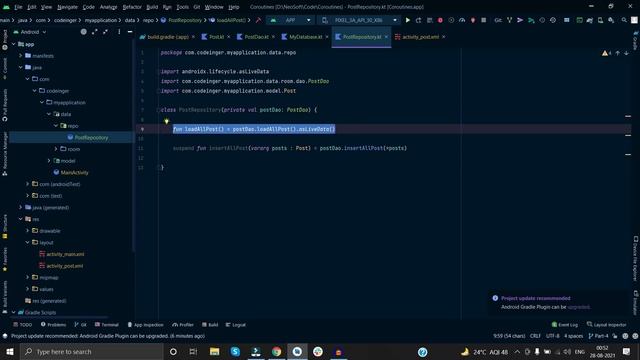Open the App Inspection tool window
Screen dimensions: 640x360
(x=145, y=325)
